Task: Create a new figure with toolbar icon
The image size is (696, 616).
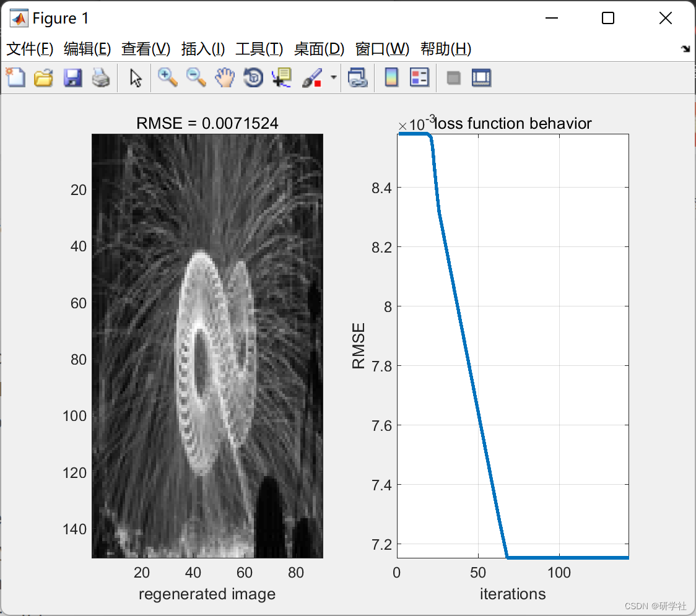Action: (15, 77)
